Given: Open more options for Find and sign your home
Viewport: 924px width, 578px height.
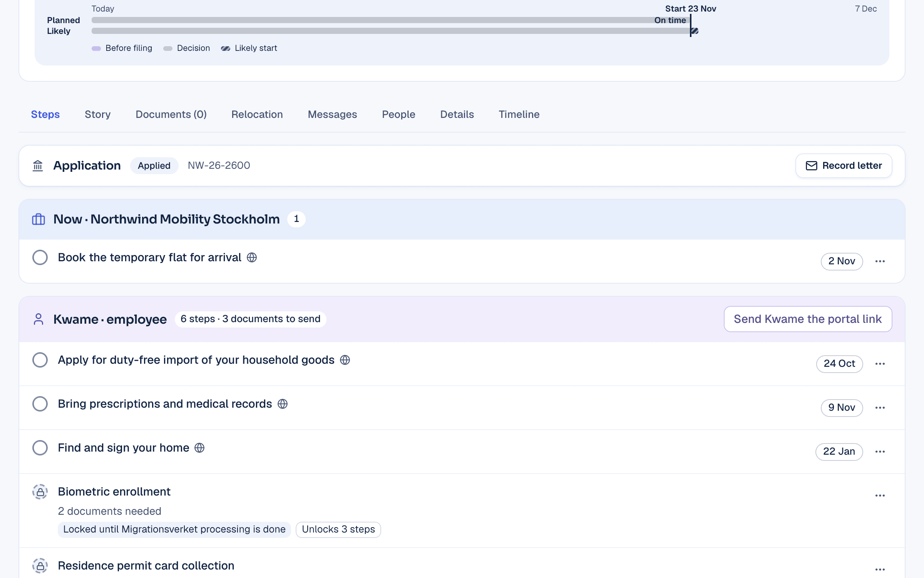Looking at the screenshot, I should [x=880, y=452].
